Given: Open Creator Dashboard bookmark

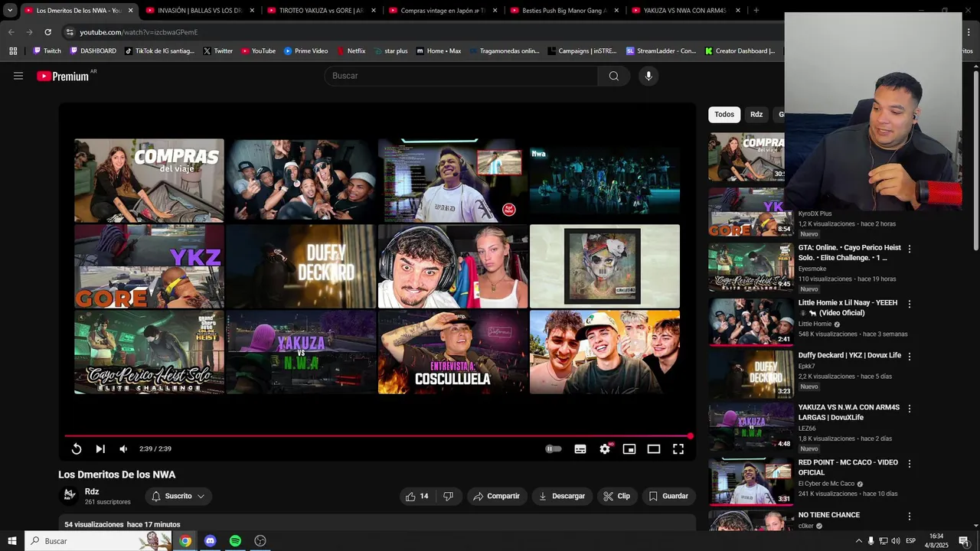Looking at the screenshot, I should coord(740,51).
